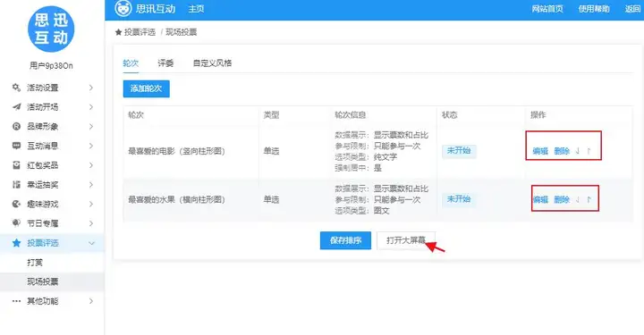Move 最喜爱的水果 round down with arrow
Screen dimensions: 644x335
pos(578,200)
